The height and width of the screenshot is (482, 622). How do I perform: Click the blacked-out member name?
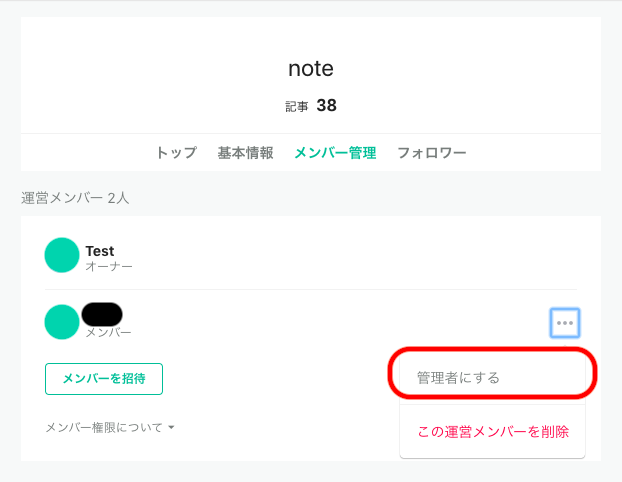tap(102, 315)
